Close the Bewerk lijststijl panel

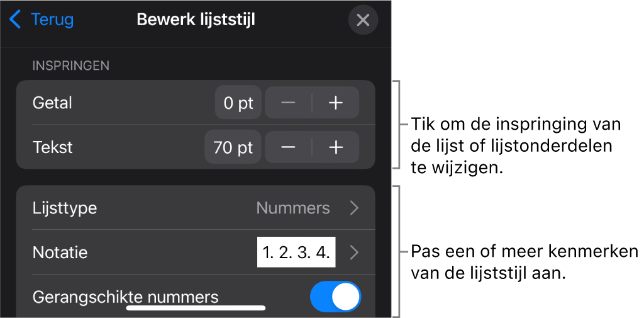(363, 20)
